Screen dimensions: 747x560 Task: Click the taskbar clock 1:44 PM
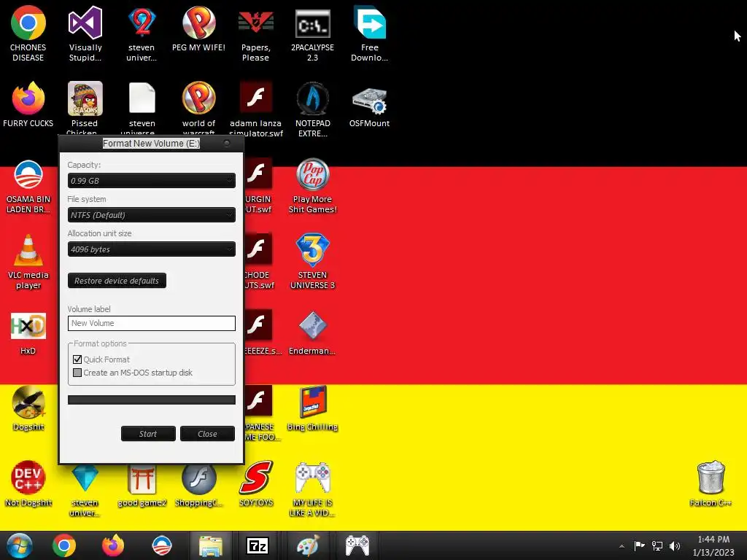click(713, 545)
